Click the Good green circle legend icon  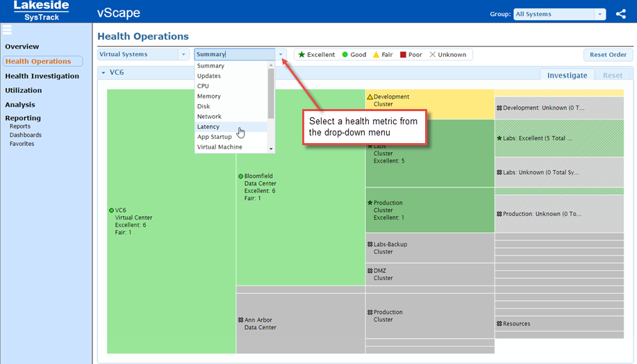click(x=345, y=54)
